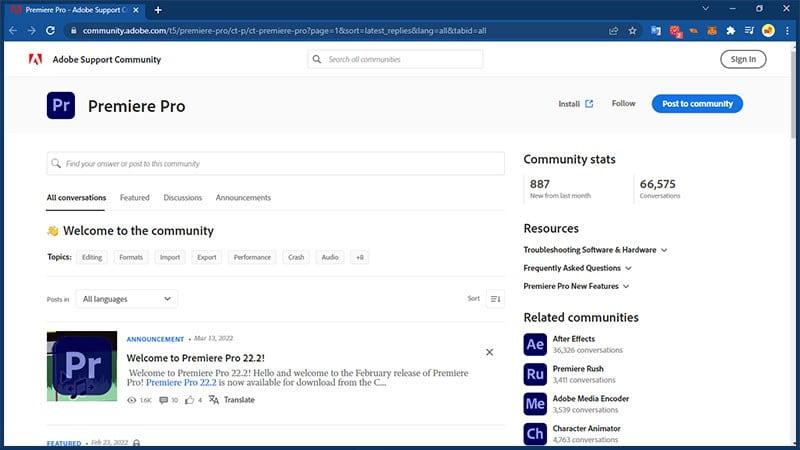Click the Adobe logo in header
Viewport: 800px width, 450px height.
click(x=34, y=59)
